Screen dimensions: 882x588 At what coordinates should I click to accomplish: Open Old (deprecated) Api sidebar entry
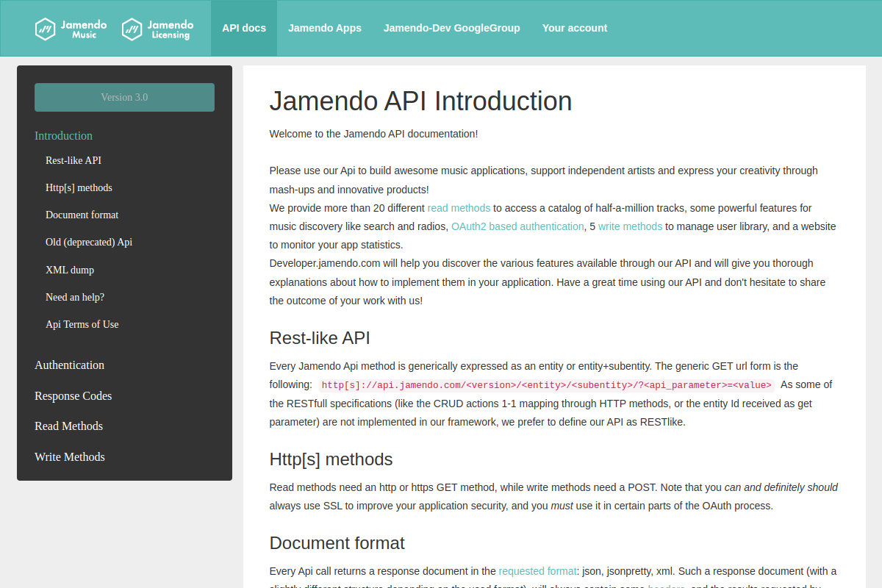pyautogui.click(x=89, y=242)
